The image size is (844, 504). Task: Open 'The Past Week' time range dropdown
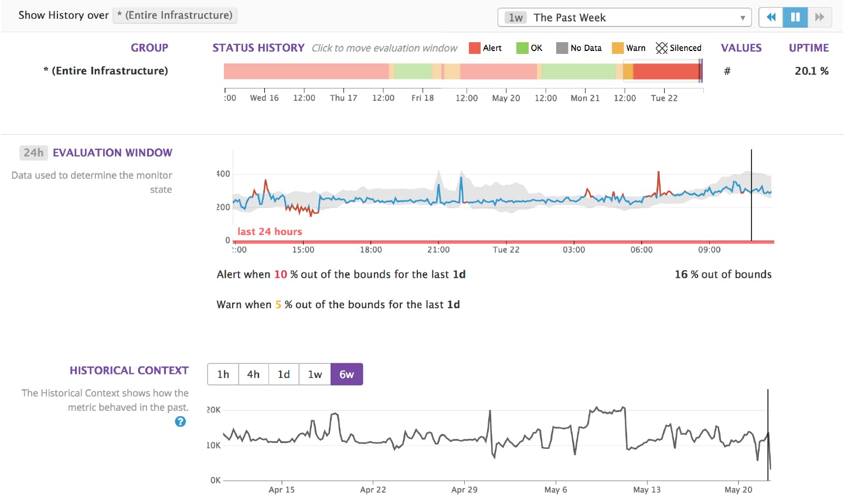coord(623,17)
